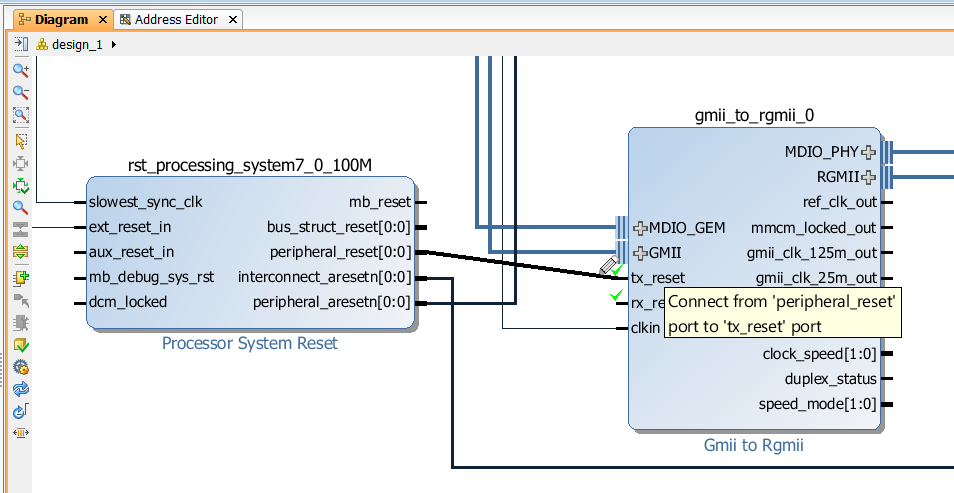Click the Gmii to Rgmii label
This screenshot has height=493, width=954.
coord(754,445)
